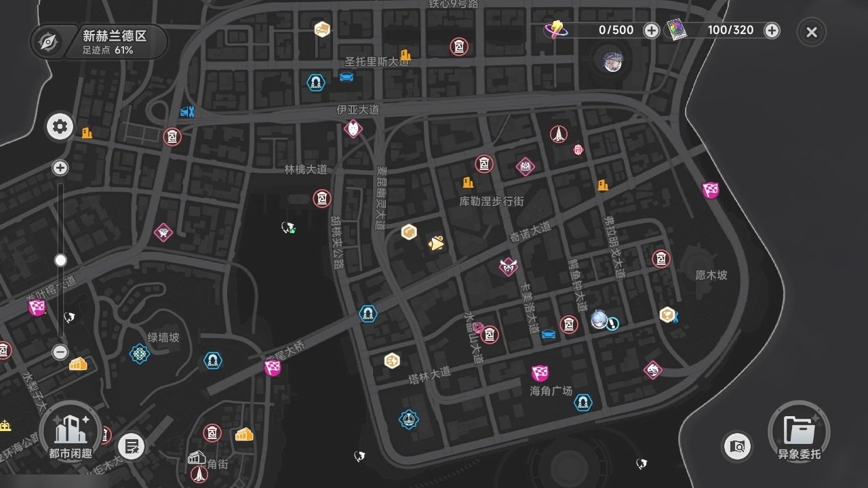Image resolution: width=868 pixels, height=488 pixels.
Task: Select the orange building above 库勒涅步行街 label
Action: click(467, 182)
